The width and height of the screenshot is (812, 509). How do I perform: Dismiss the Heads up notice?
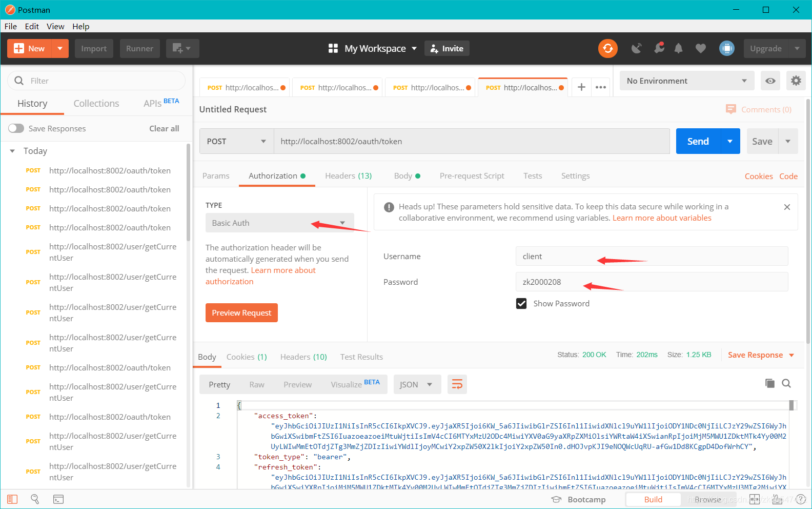[x=787, y=207]
